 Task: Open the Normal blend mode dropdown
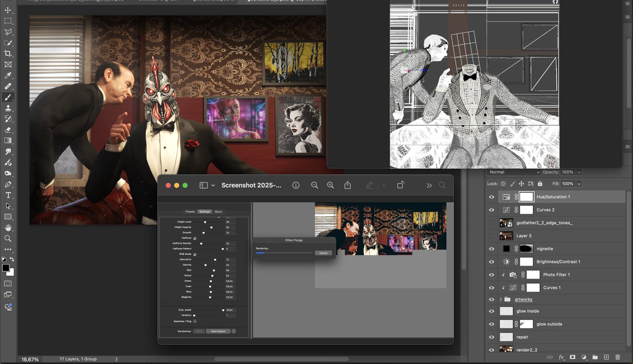click(x=514, y=172)
